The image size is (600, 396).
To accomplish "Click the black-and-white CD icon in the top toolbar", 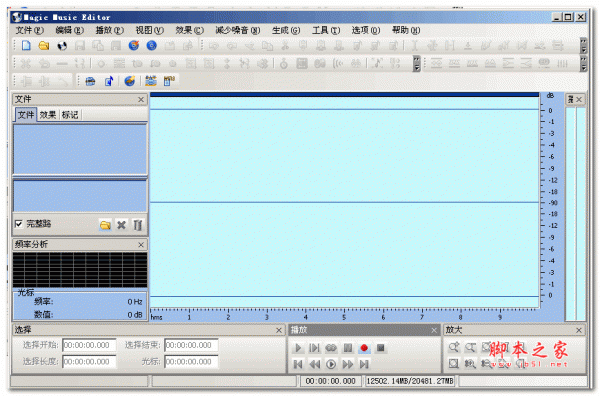I will (62, 46).
